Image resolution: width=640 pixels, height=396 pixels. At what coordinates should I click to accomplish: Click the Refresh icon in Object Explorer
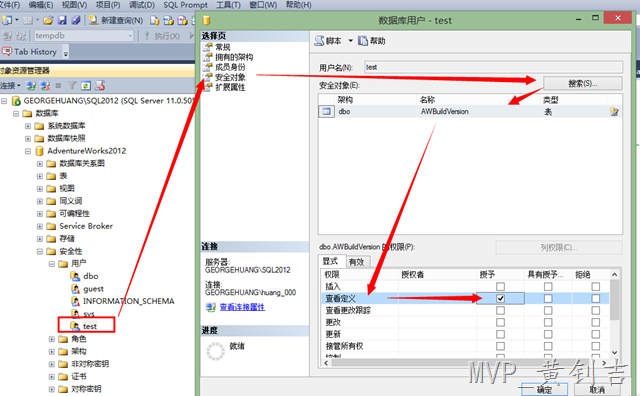tap(86, 85)
